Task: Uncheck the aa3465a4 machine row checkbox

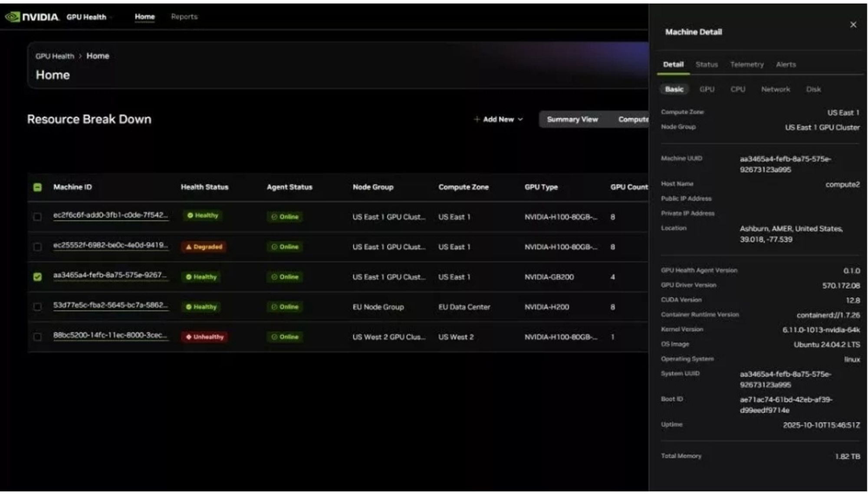Action: pyautogui.click(x=38, y=277)
